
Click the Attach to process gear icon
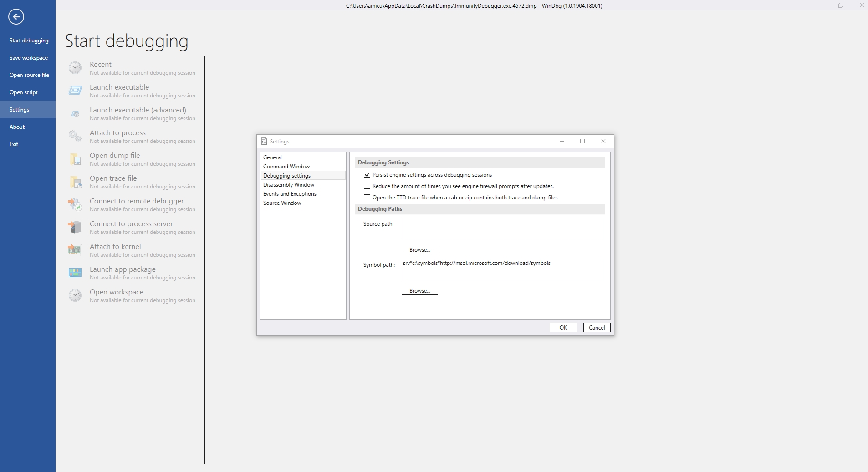(75, 136)
